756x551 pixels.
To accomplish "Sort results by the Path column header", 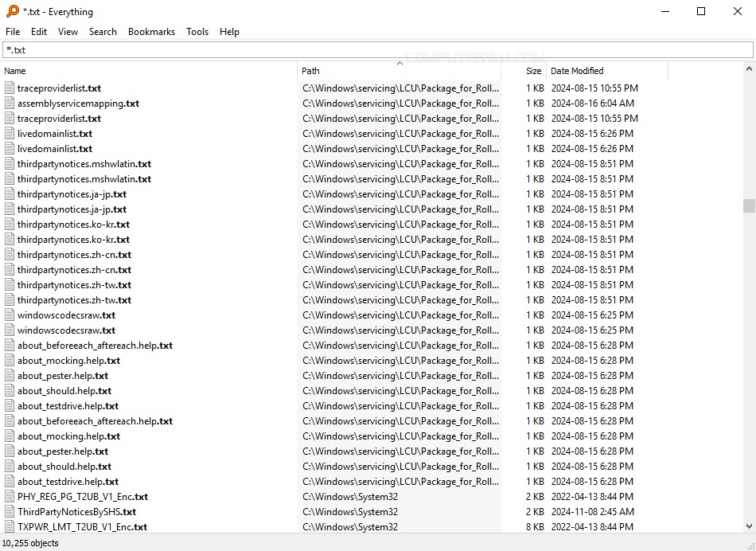I will coord(399,71).
